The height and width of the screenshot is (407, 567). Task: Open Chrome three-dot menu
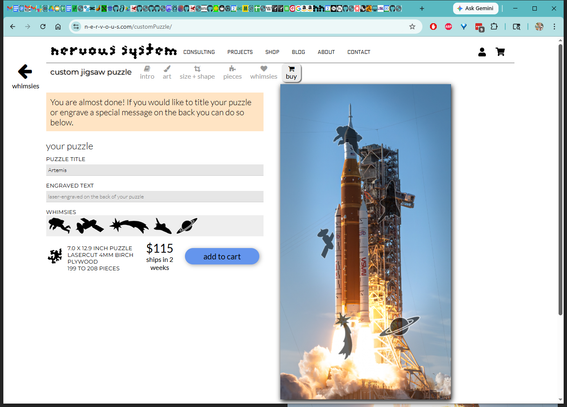click(554, 26)
